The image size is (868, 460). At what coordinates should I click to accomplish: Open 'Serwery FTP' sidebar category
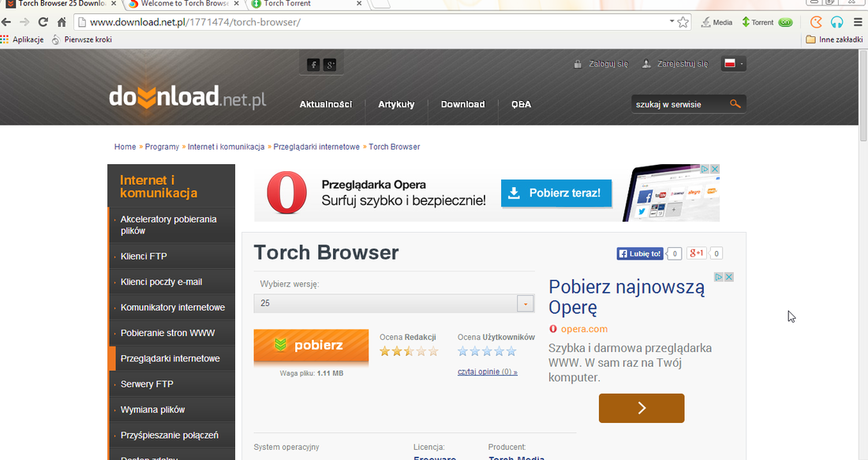pyautogui.click(x=172, y=383)
